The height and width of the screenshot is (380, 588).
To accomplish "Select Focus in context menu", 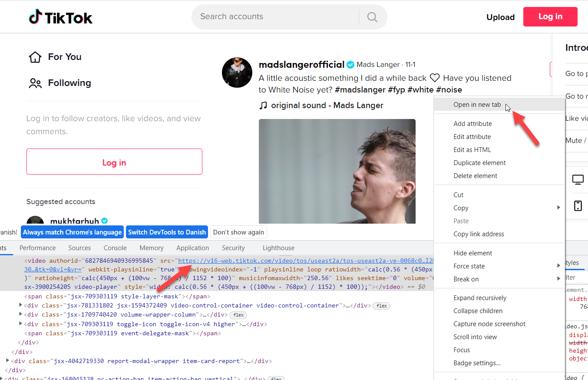I will click(499, 350).
